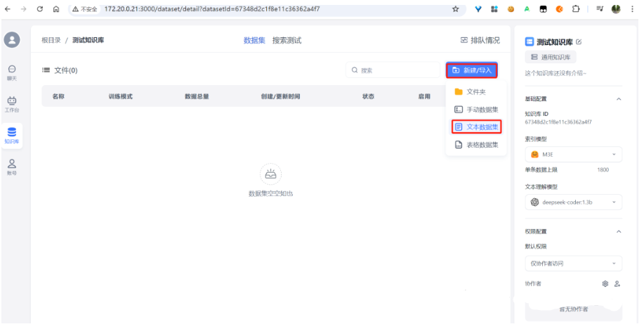Click the knowledge base description text
Image resolution: width=644 pixels, height=329 pixels.
(x=556, y=73)
